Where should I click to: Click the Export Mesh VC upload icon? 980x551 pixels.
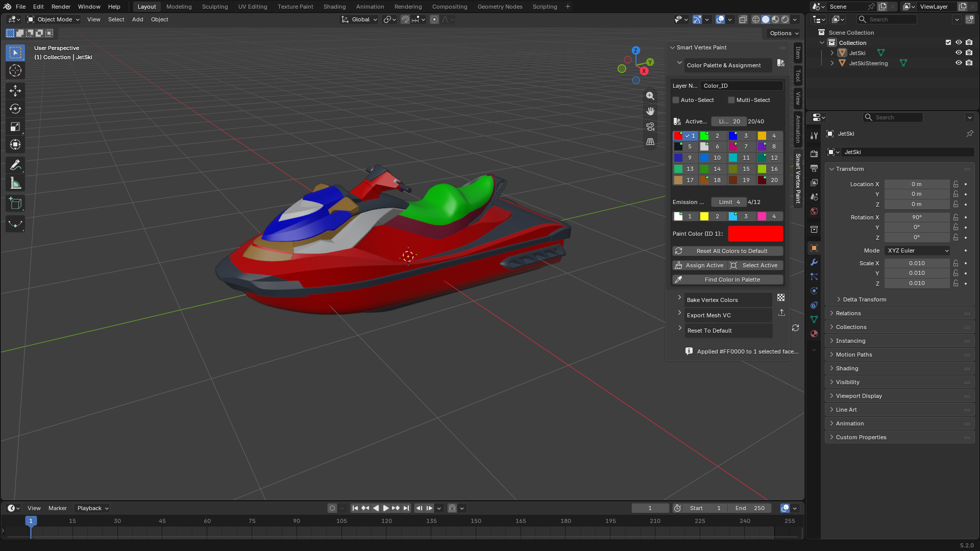tap(781, 313)
